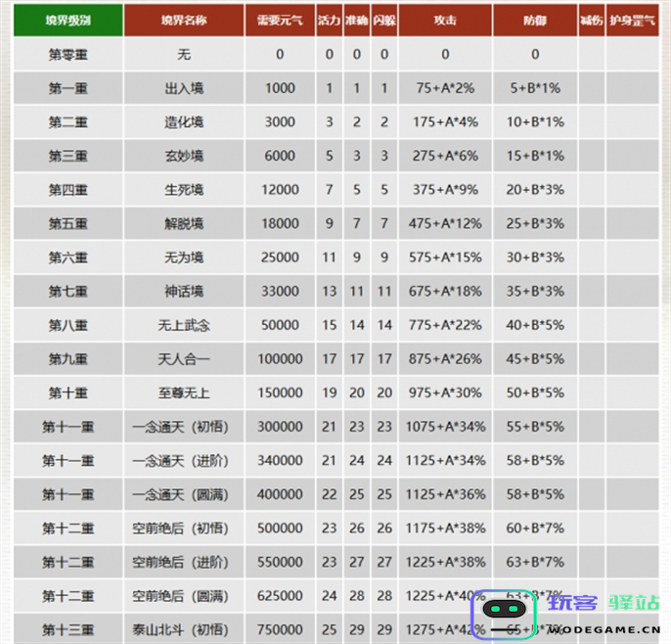The image size is (671, 644).
Task: Click the attack value 1175+A*38%
Action: (x=445, y=528)
